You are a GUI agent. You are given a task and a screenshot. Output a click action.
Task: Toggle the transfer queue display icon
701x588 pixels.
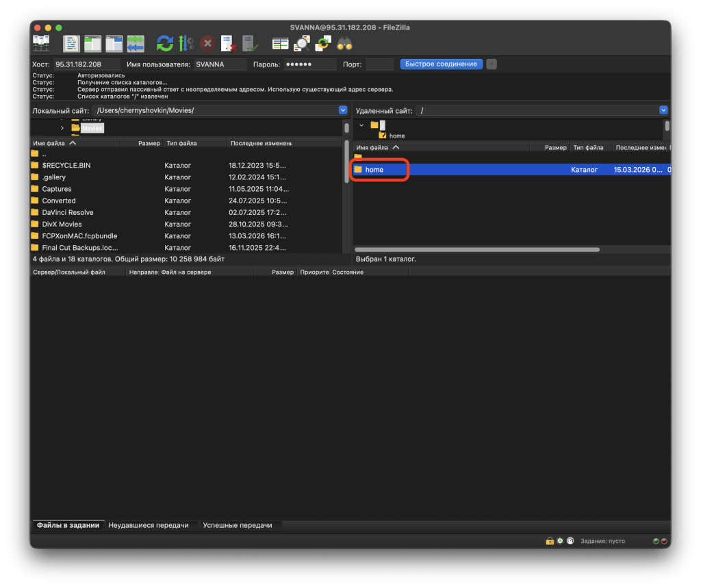click(x=136, y=44)
